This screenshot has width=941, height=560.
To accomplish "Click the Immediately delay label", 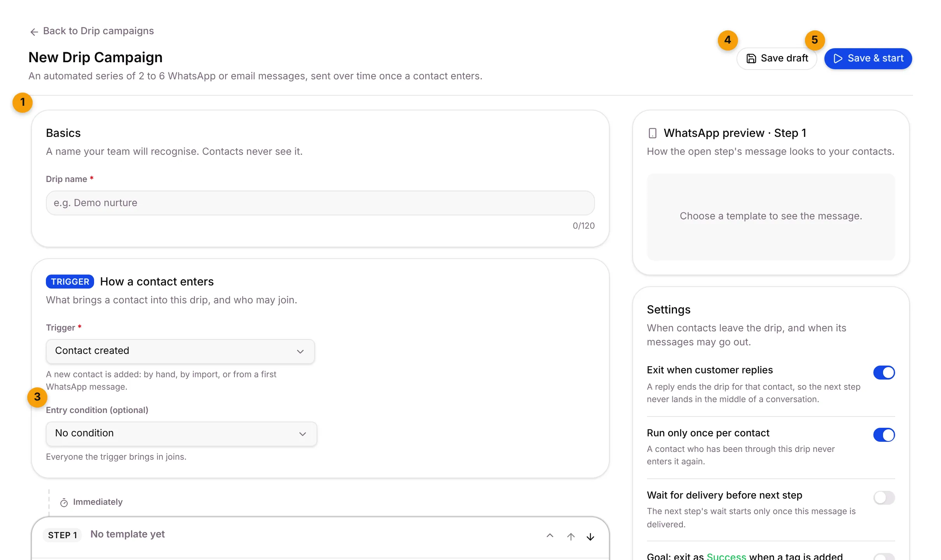I will (98, 502).
